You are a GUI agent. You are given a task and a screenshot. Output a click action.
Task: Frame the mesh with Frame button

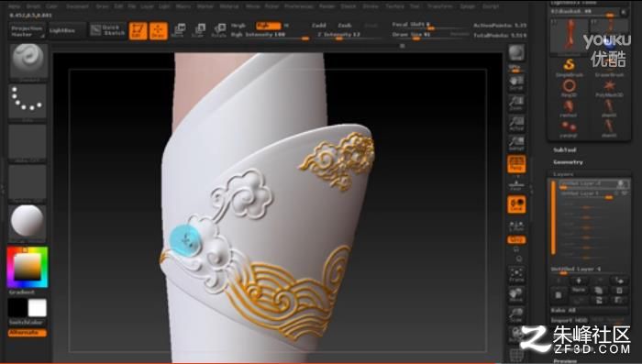point(516,274)
